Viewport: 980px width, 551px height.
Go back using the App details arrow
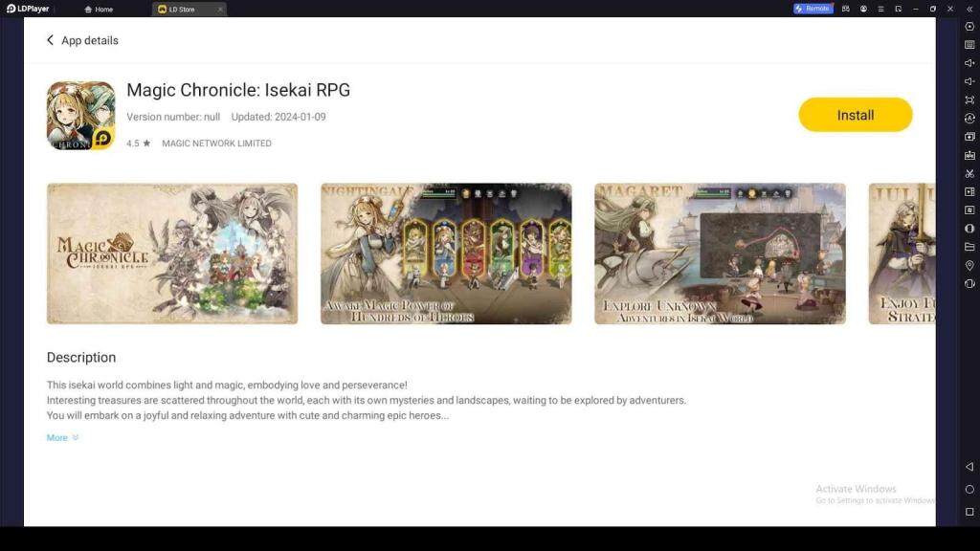click(50, 40)
